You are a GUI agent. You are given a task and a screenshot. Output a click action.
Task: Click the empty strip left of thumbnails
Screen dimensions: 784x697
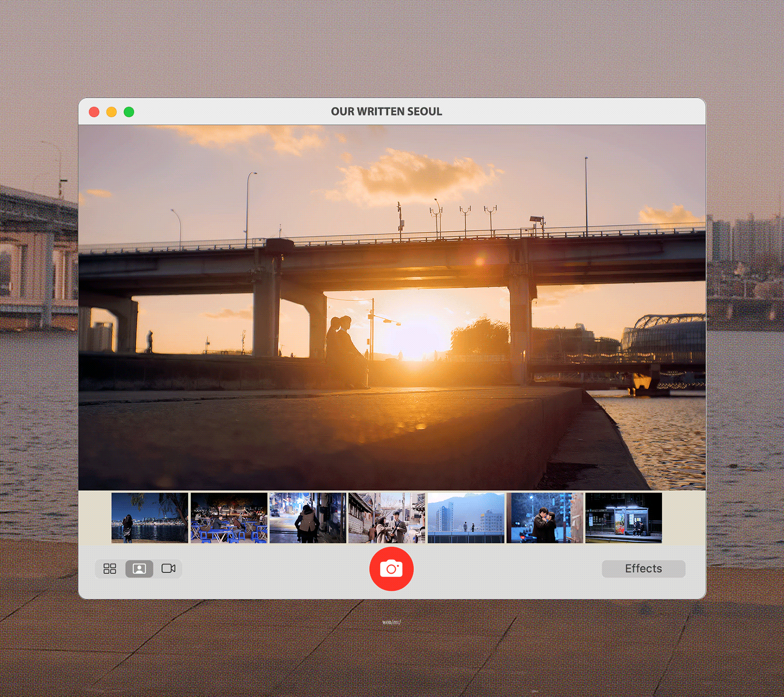pos(95,517)
